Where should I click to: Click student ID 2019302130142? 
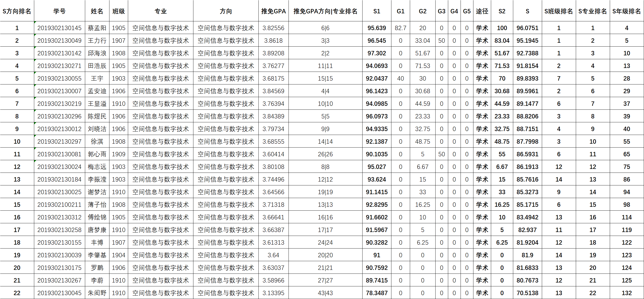point(59,53)
